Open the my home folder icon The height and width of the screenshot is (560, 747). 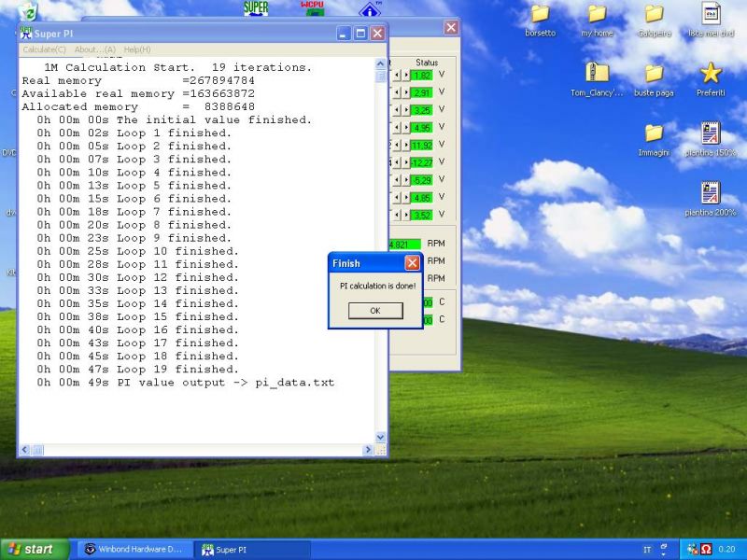click(597, 21)
